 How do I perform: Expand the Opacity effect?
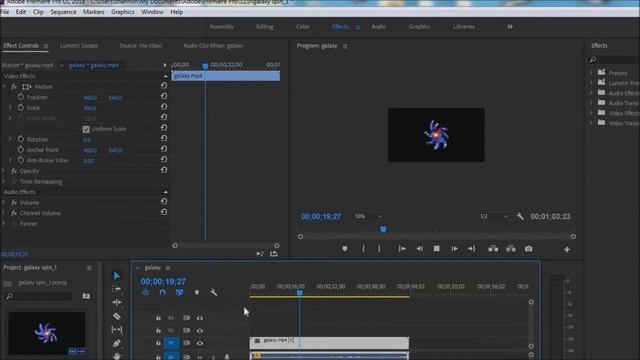click(x=4, y=171)
